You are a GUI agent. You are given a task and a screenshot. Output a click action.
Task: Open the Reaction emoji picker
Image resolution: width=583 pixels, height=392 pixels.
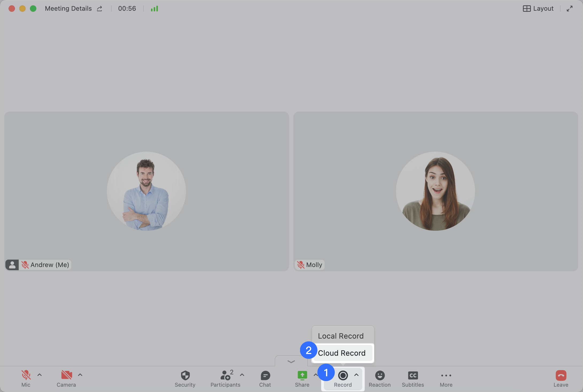(380, 378)
